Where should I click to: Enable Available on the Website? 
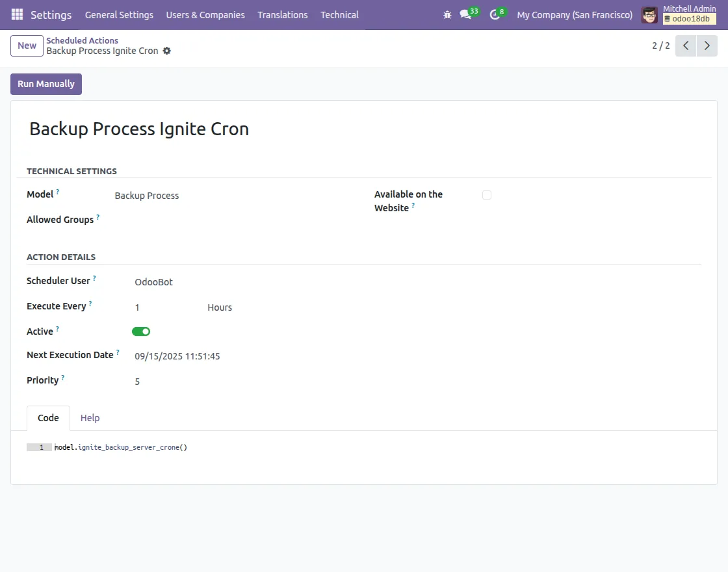(487, 194)
